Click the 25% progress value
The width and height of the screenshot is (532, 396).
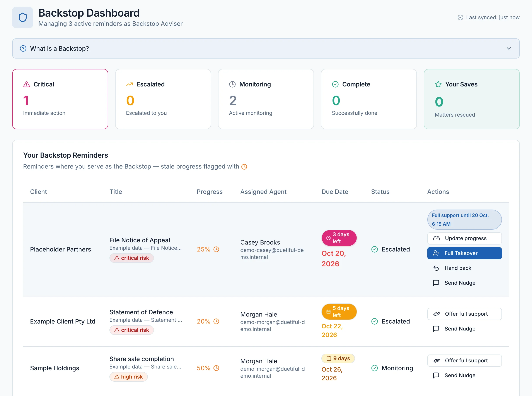click(203, 249)
